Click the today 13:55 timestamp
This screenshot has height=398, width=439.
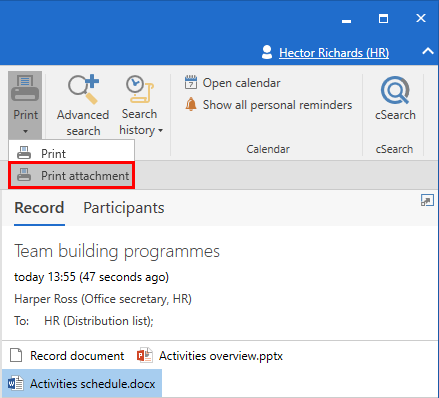pos(91,277)
